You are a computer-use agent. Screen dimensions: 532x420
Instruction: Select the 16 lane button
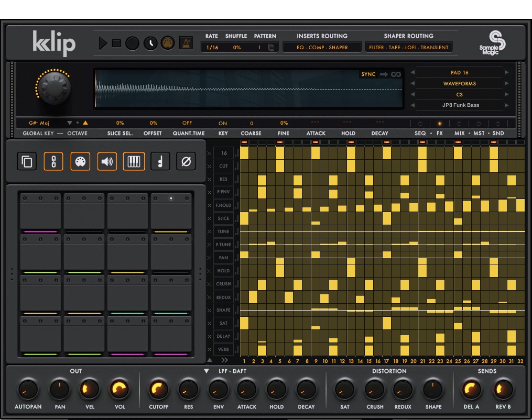click(223, 153)
